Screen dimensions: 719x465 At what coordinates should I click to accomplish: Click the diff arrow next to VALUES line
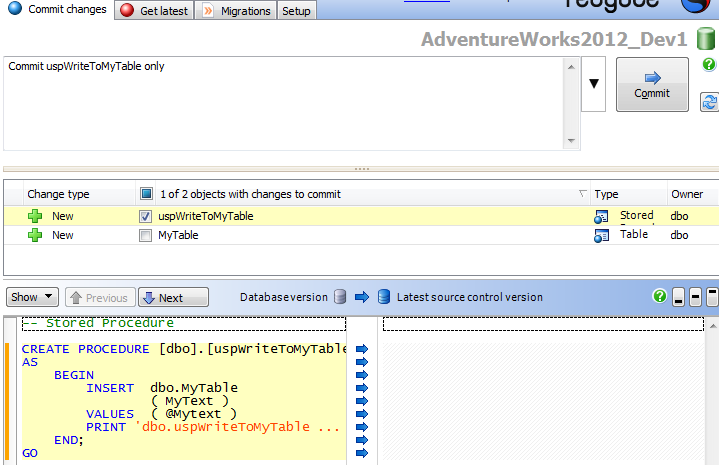(x=362, y=414)
